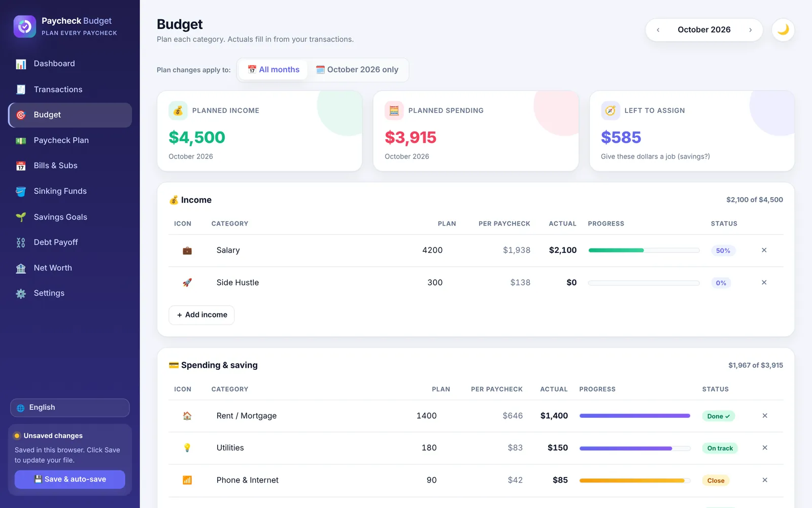Open Savings Goals sprout icon

pos(21,217)
